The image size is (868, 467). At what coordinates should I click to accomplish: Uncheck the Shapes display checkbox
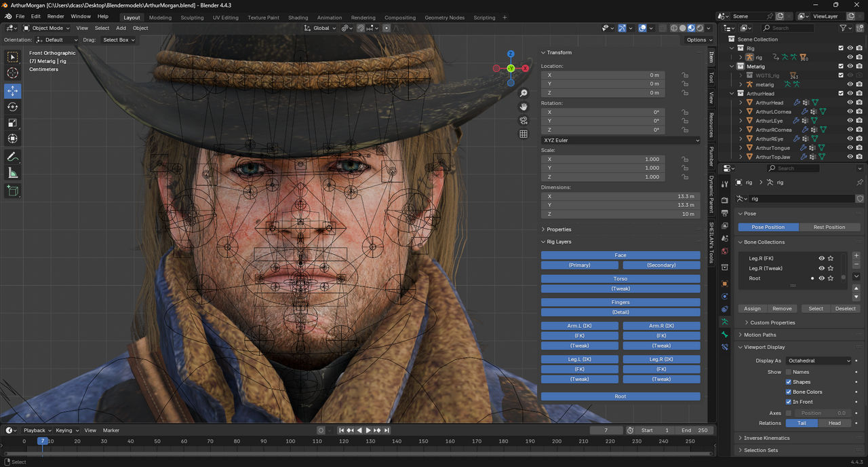click(789, 382)
